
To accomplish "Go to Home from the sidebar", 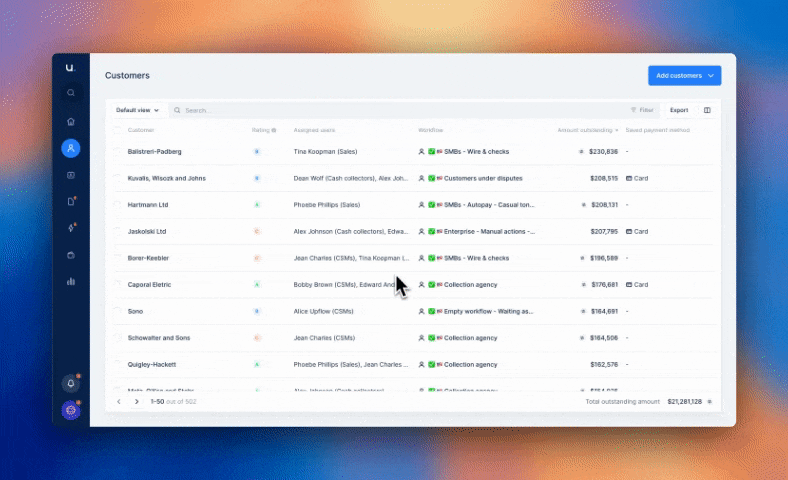I will pos(71,122).
